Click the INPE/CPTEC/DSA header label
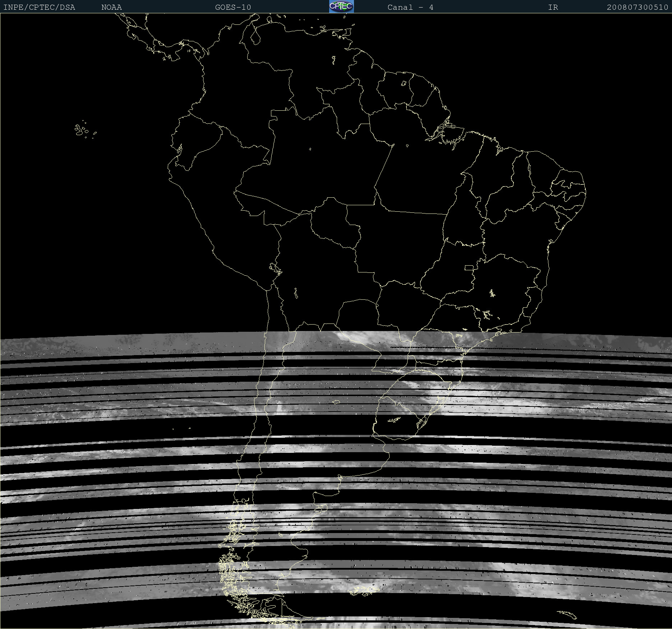Image resolution: width=672 pixels, height=629 pixels. [x=39, y=7]
